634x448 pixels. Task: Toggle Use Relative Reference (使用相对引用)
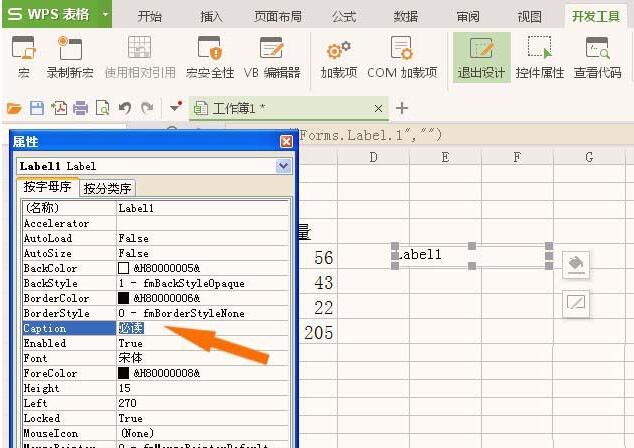click(x=140, y=57)
